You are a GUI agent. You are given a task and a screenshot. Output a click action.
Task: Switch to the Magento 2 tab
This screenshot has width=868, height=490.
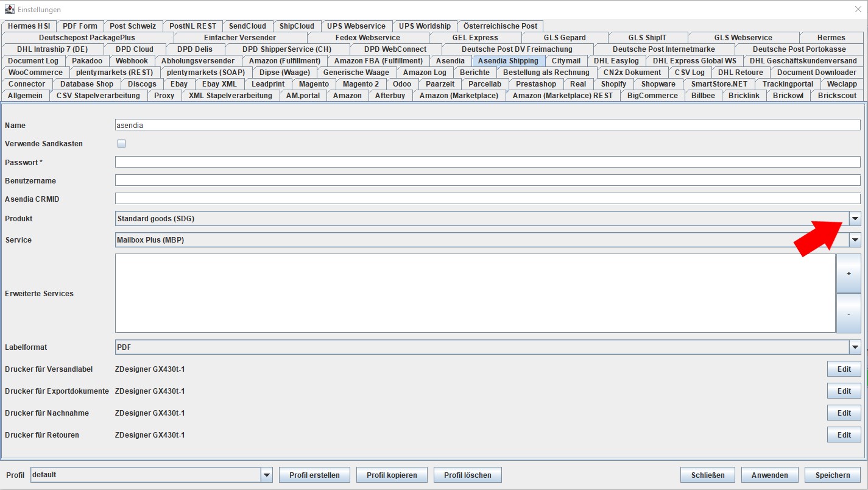(x=361, y=84)
